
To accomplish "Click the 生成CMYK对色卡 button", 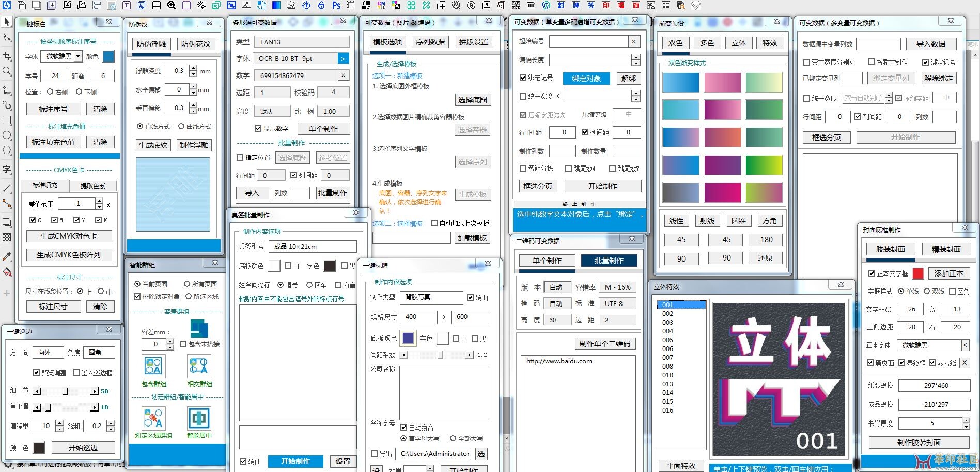I will pos(69,236).
